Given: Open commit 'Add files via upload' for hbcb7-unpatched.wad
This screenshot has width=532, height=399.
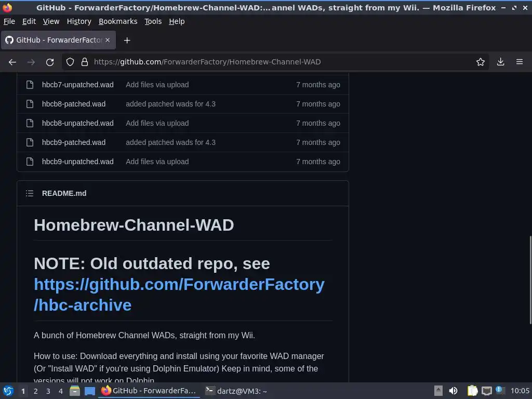Looking at the screenshot, I should [157, 85].
